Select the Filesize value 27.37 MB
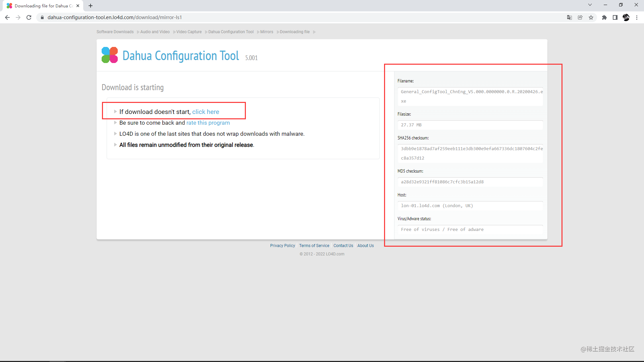The image size is (644, 362). coord(470,125)
